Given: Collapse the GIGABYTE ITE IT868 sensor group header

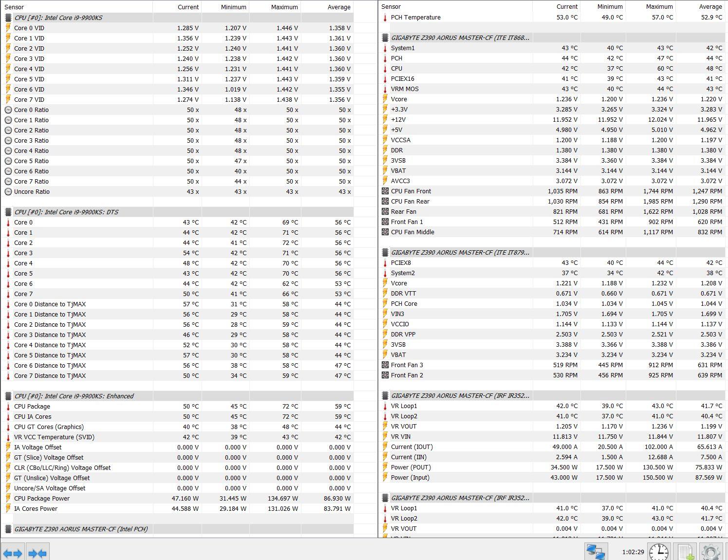Looking at the screenshot, I should click(460, 37).
